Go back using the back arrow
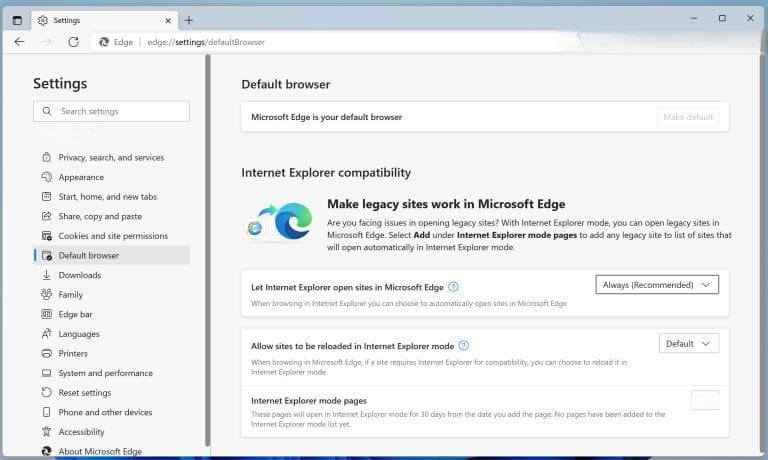768x460 pixels. pyautogui.click(x=20, y=42)
